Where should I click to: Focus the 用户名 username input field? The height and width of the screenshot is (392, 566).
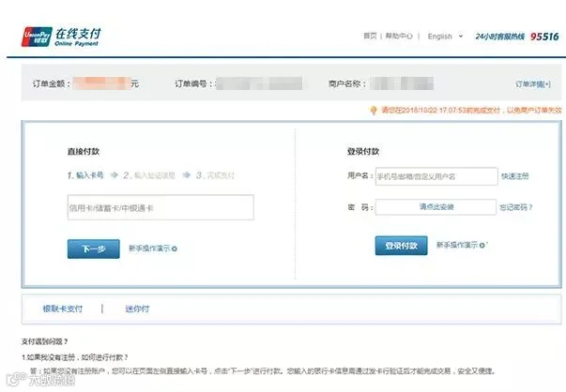(x=436, y=176)
